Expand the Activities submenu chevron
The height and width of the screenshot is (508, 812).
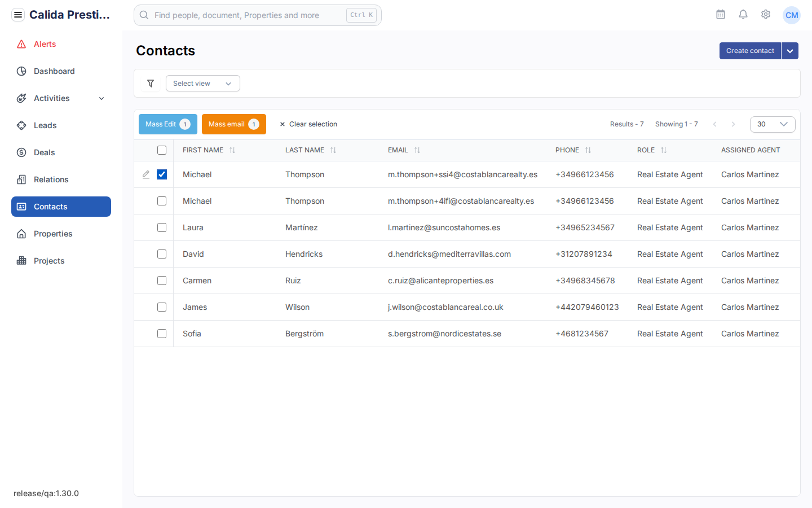101,98
